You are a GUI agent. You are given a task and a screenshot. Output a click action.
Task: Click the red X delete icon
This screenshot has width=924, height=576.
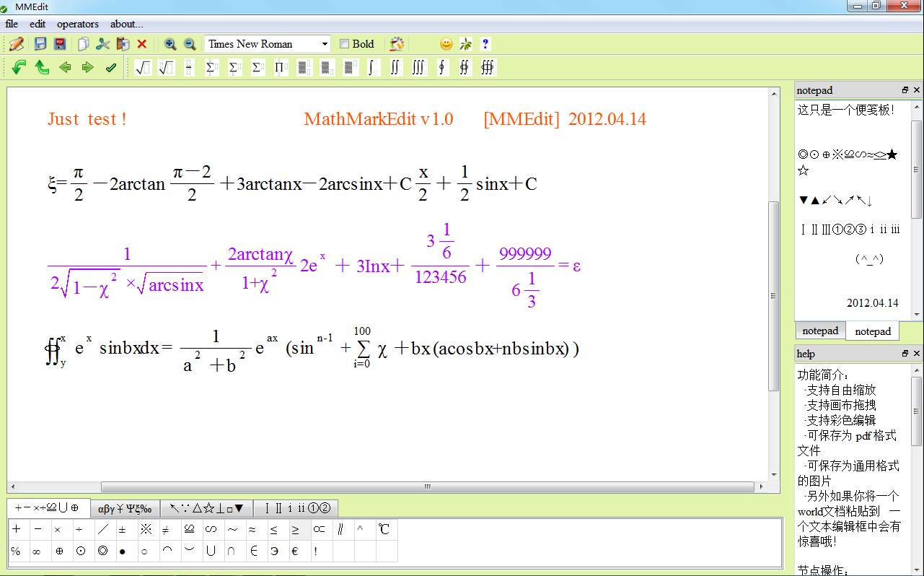click(142, 44)
